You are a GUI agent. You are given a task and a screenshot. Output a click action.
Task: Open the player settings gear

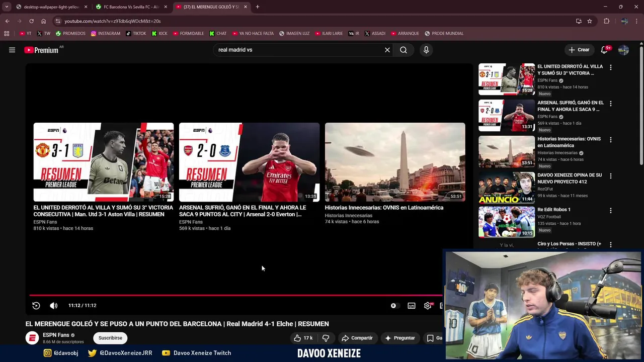coord(428,305)
